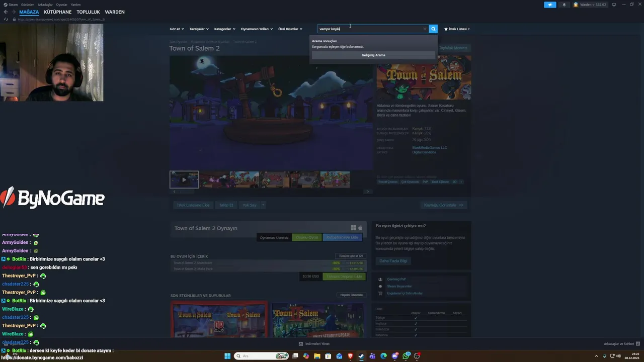Viewport: 644px width, 362px height.
Task: Open File Explorer from taskbar
Action: 317,356
